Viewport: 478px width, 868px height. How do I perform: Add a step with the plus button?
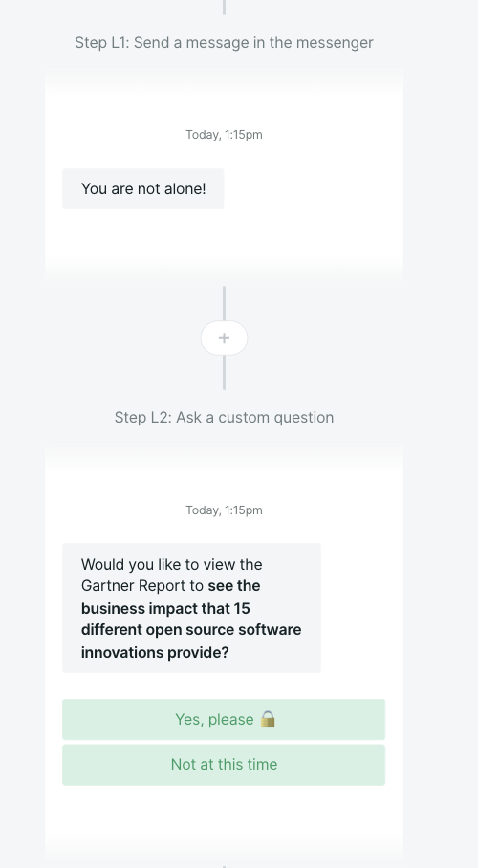point(224,337)
